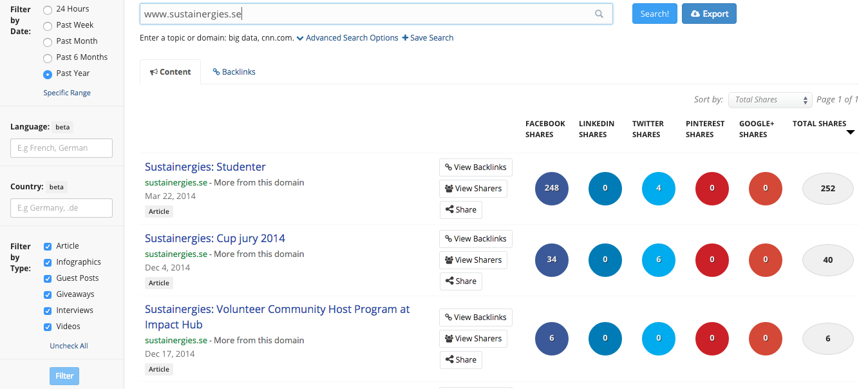Click total shares bubble showing 40

tap(828, 260)
